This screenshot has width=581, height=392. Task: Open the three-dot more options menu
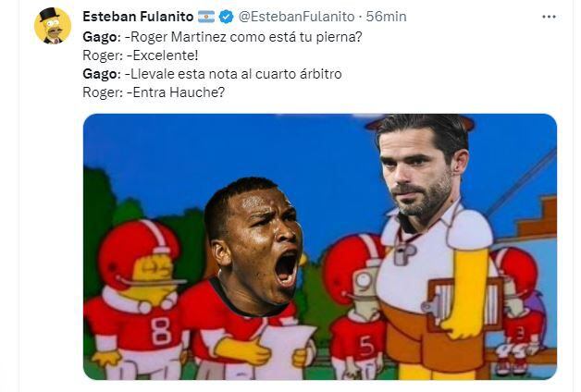(549, 17)
